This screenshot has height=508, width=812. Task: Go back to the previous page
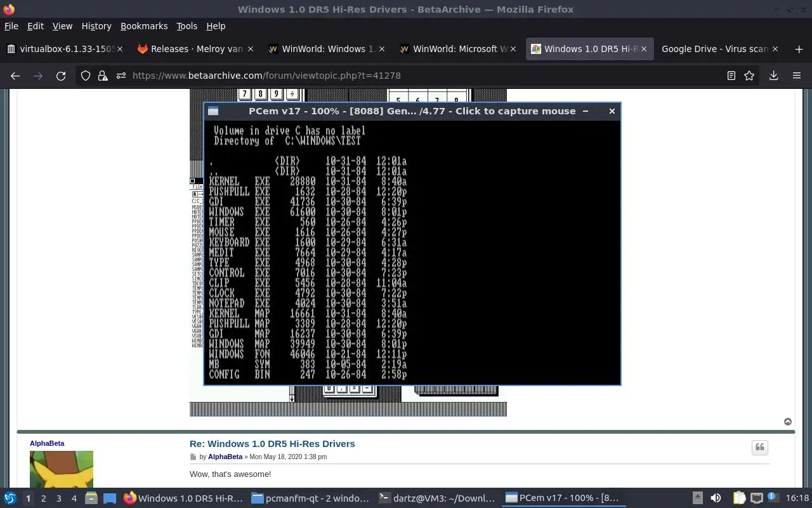15,76
